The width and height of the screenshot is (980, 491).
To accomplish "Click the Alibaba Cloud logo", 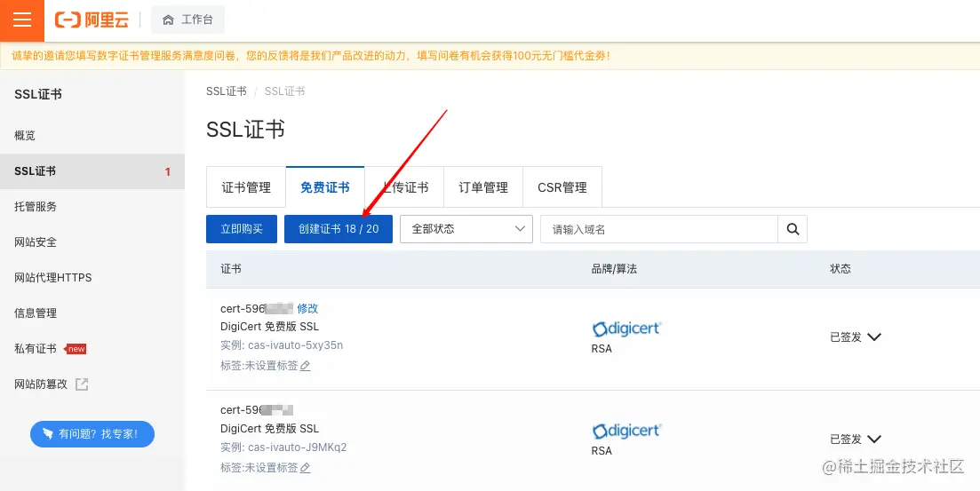I will pos(92,20).
